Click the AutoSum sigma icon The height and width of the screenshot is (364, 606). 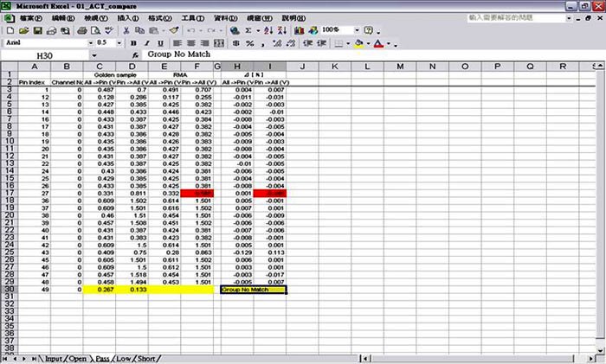tap(248, 30)
